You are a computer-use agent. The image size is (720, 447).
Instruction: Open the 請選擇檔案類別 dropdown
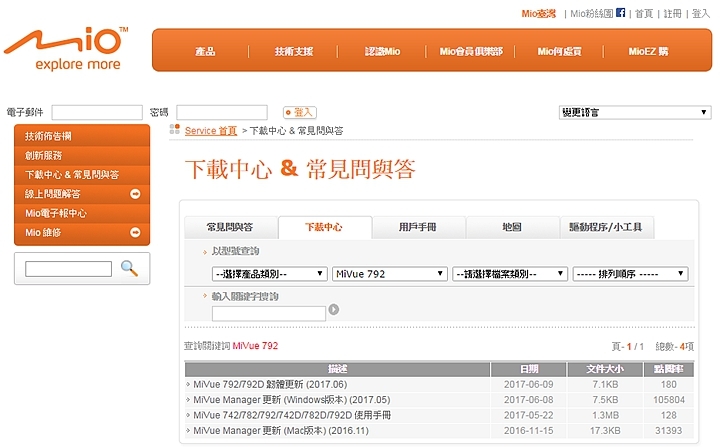click(510, 274)
